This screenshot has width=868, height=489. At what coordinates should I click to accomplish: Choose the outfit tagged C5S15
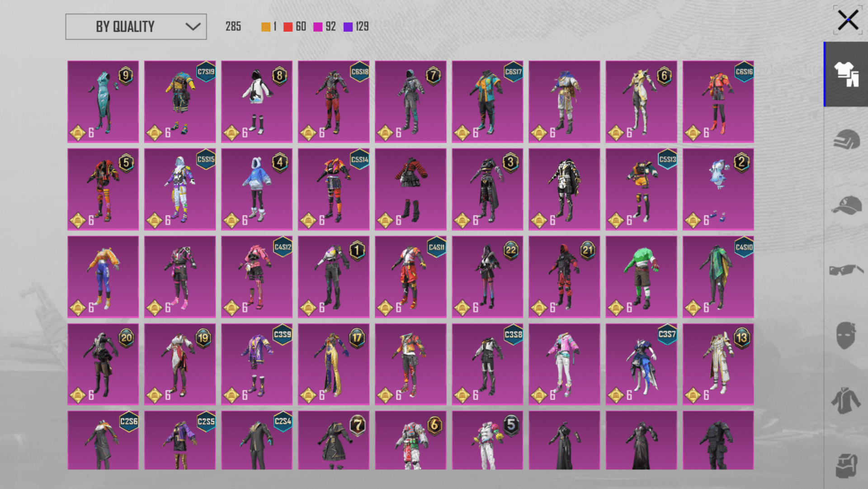pyautogui.click(x=180, y=190)
